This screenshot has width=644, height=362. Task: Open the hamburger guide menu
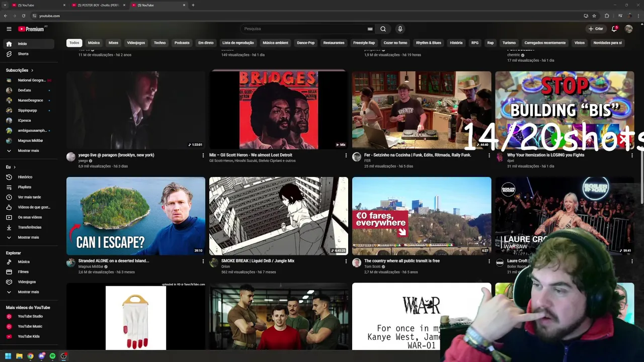[x=9, y=29]
